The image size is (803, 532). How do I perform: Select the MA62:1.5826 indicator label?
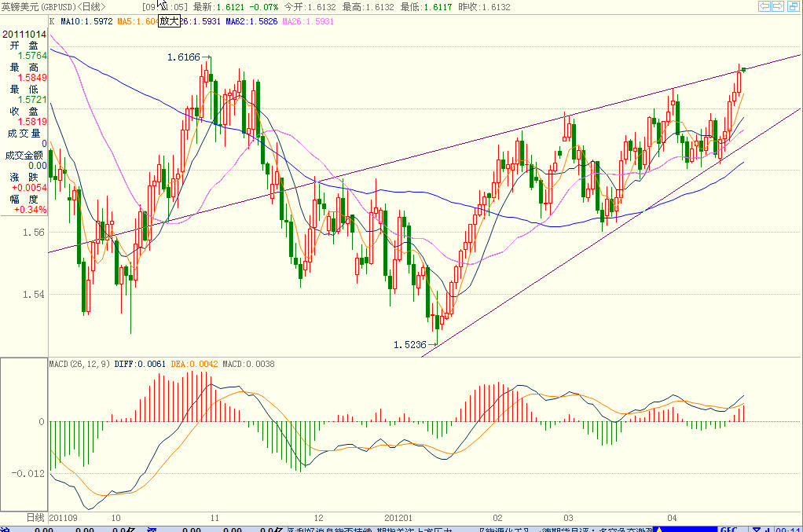[x=251, y=21]
